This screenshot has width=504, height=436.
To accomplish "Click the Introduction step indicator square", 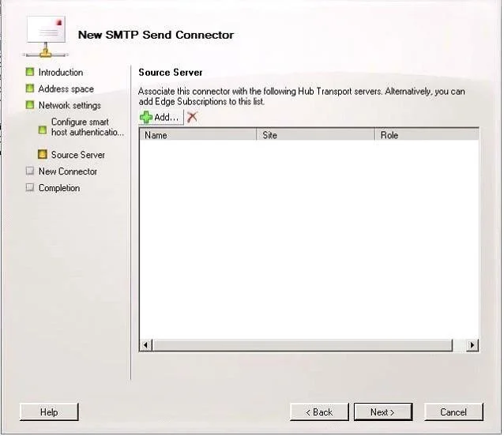I will click(x=30, y=72).
